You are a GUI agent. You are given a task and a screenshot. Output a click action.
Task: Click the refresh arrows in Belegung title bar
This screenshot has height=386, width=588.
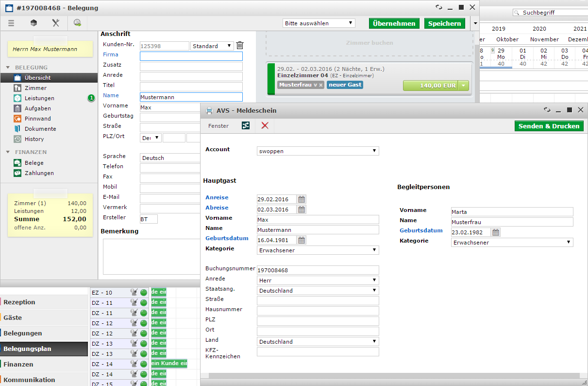click(439, 7)
